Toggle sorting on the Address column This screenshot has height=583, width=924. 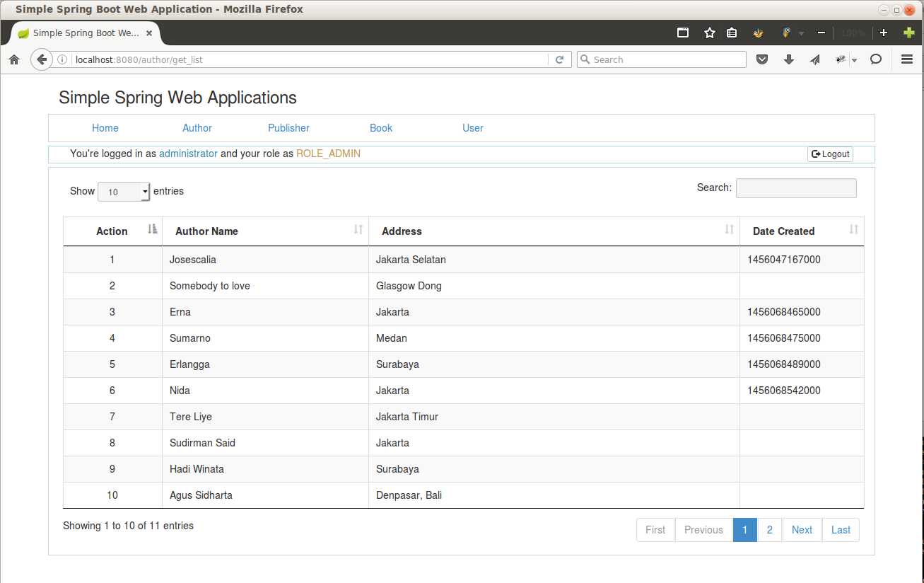(x=402, y=231)
